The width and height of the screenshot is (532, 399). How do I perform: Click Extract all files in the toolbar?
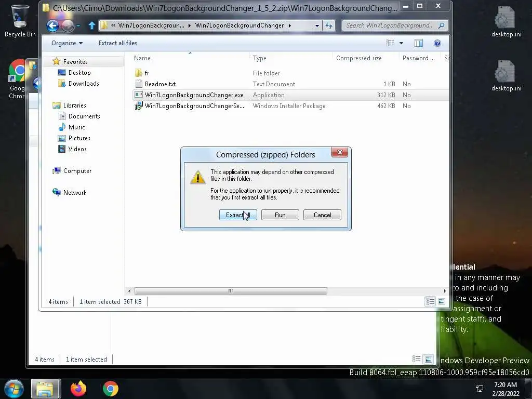tap(118, 43)
